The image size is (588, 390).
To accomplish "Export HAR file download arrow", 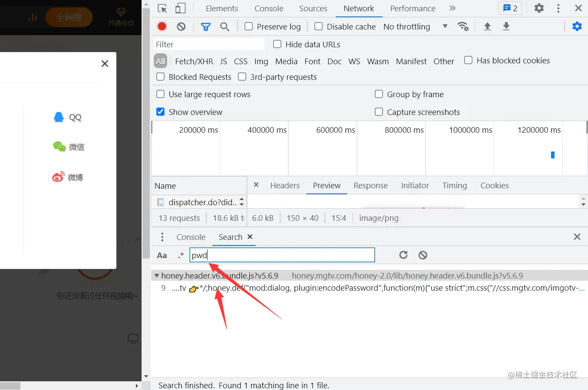I will pos(506,26).
